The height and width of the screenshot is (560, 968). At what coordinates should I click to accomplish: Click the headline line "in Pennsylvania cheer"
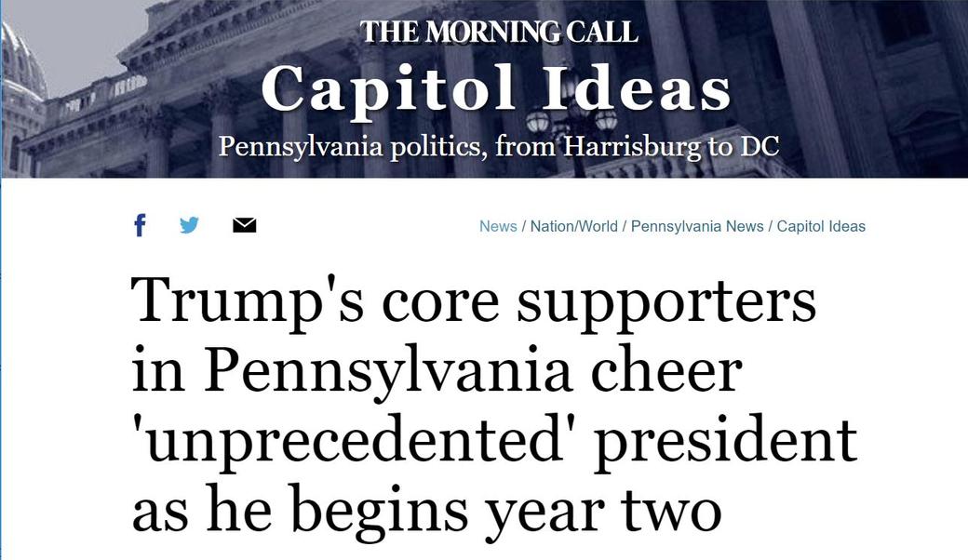tap(437, 369)
